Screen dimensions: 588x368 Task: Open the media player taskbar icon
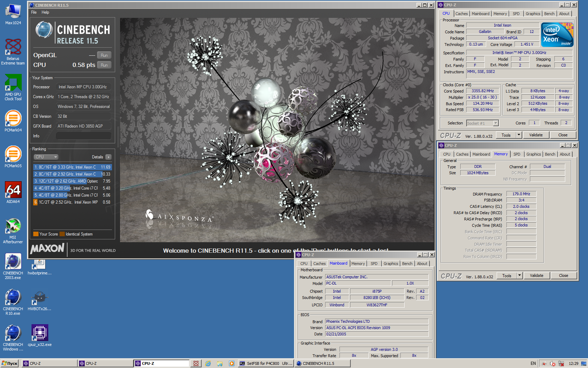pyautogui.click(x=231, y=363)
